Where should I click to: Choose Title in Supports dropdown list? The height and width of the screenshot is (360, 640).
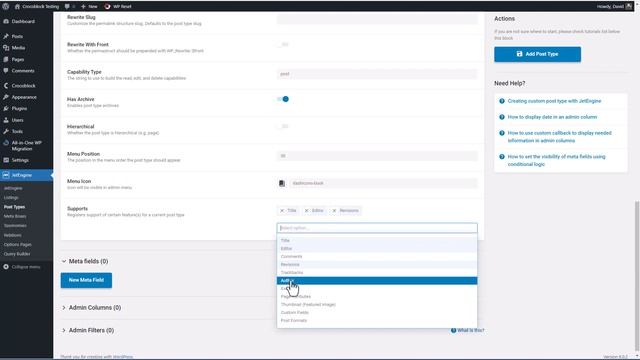pos(377,240)
